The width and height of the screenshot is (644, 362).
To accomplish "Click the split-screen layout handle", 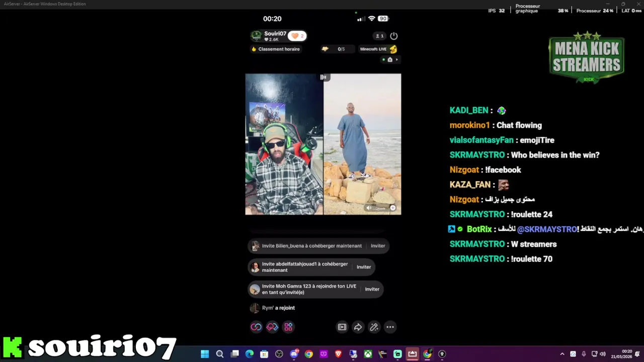I will tap(323, 77).
